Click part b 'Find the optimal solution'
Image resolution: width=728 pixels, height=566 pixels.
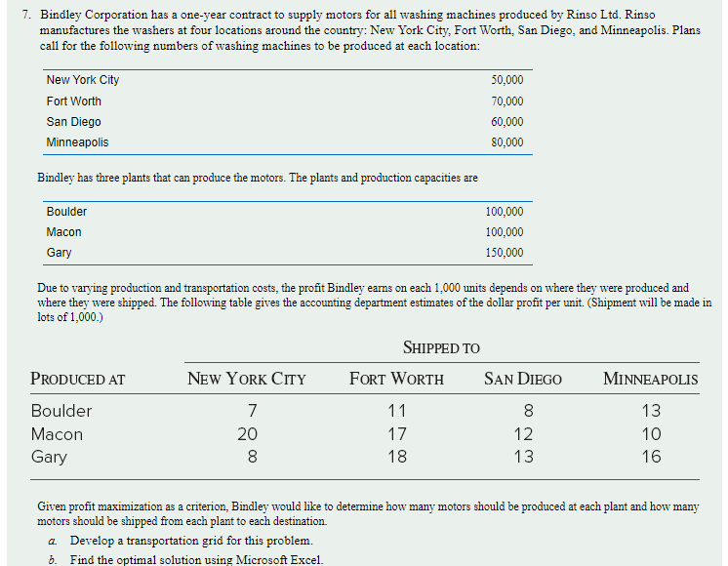point(196,559)
